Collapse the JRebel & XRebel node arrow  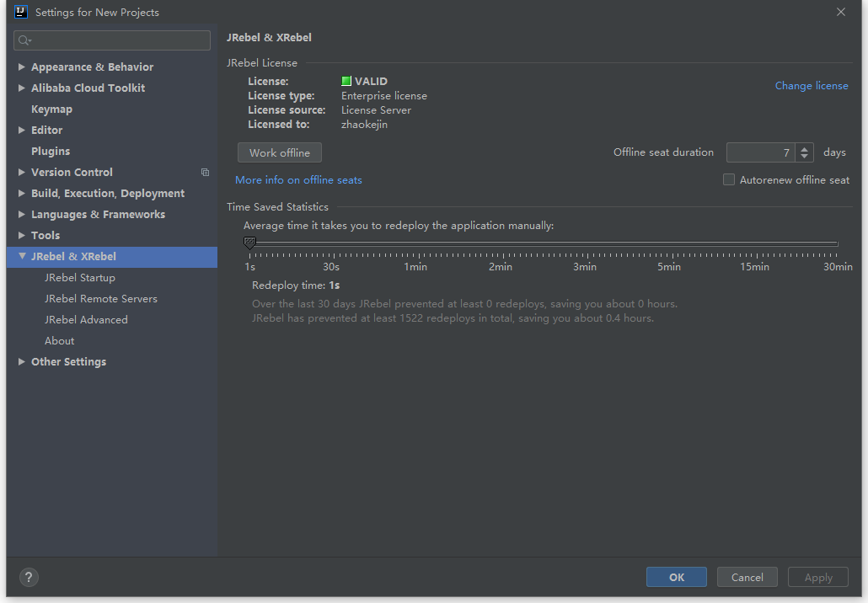22,255
